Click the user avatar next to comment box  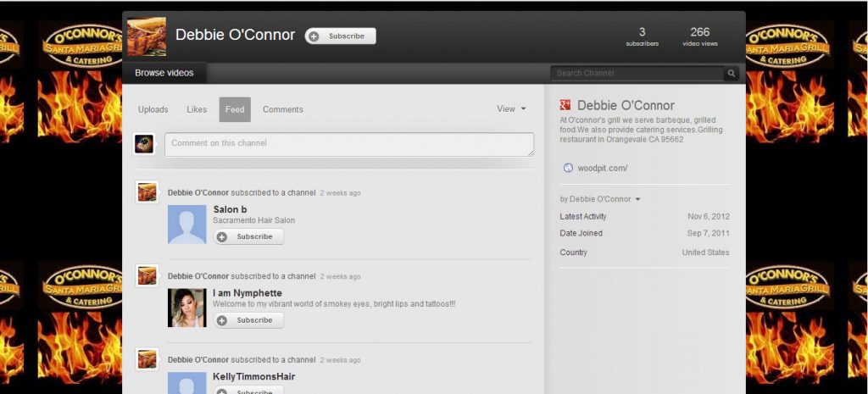[144, 144]
